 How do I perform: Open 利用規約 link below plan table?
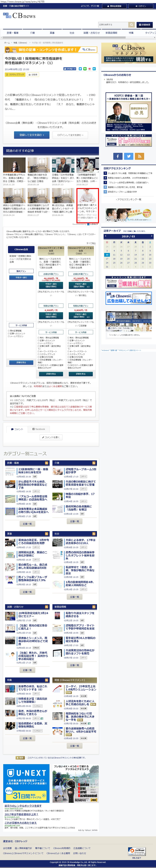pyautogui.click(x=38, y=386)
